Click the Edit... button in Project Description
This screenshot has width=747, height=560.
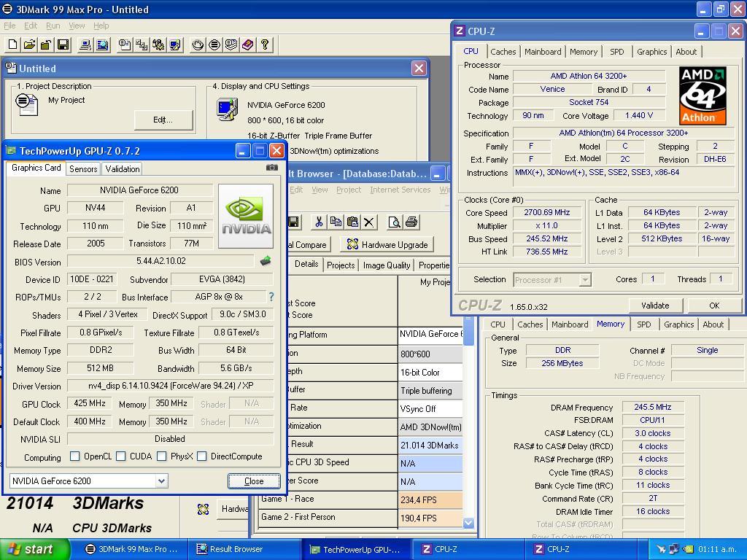coord(163,120)
